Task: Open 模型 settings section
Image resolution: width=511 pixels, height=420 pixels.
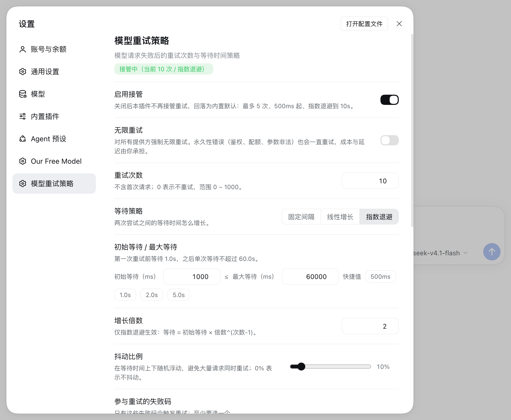Action: tap(54, 94)
